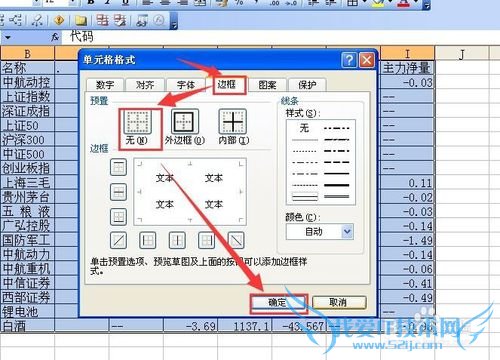The height and width of the screenshot is (360, 500).
Task: Switch to the 保护 tab
Action: 307,85
